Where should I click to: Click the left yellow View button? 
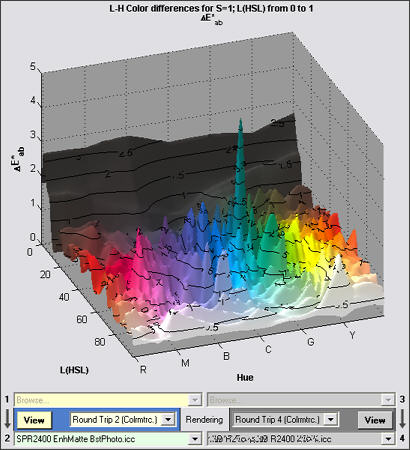pos(34,420)
